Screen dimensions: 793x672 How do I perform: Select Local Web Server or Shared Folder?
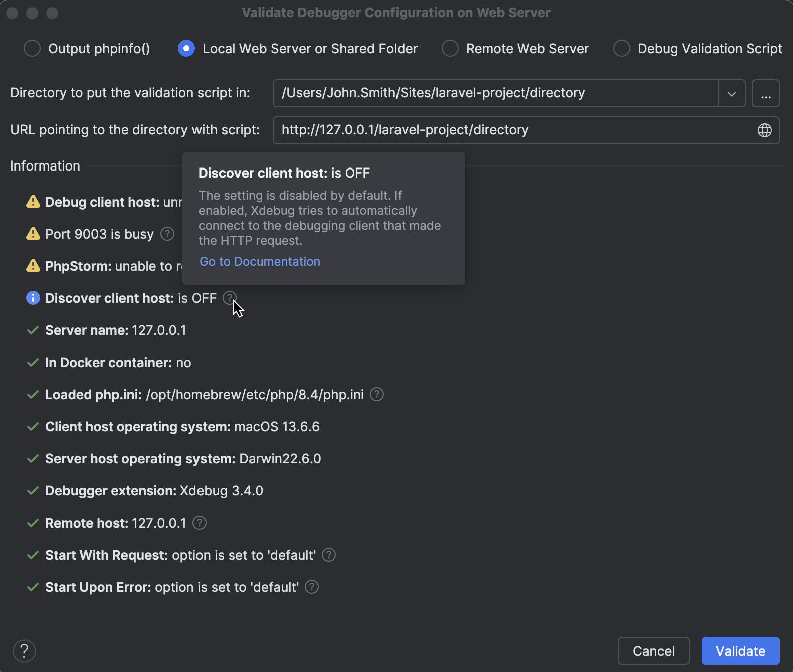click(186, 49)
